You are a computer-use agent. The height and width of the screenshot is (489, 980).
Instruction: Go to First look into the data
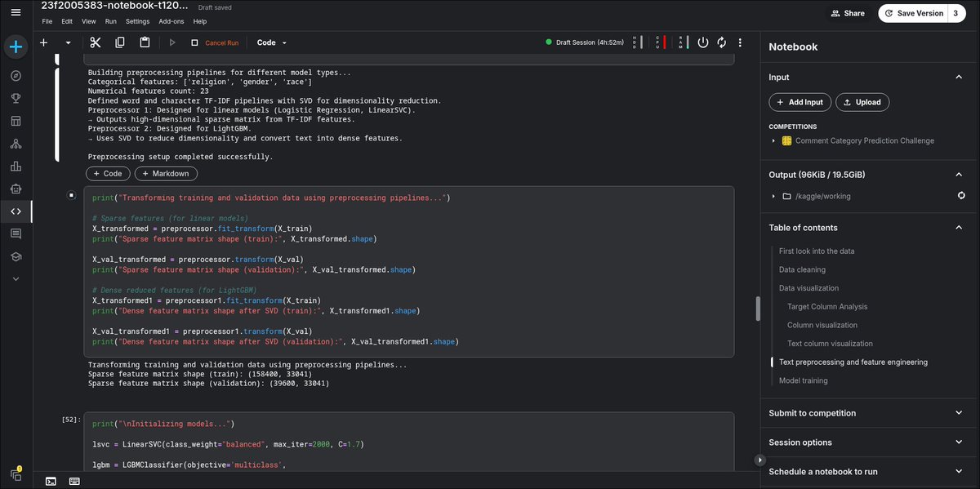point(817,251)
